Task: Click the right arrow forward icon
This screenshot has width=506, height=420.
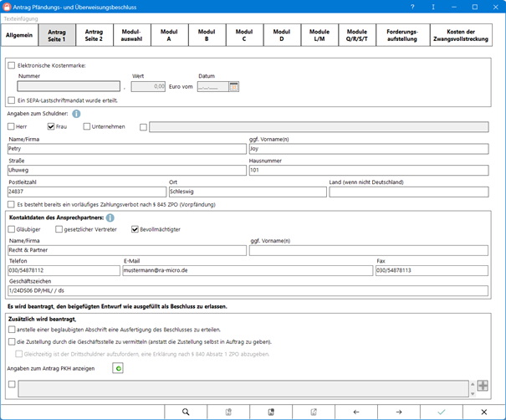Action: (399, 412)
